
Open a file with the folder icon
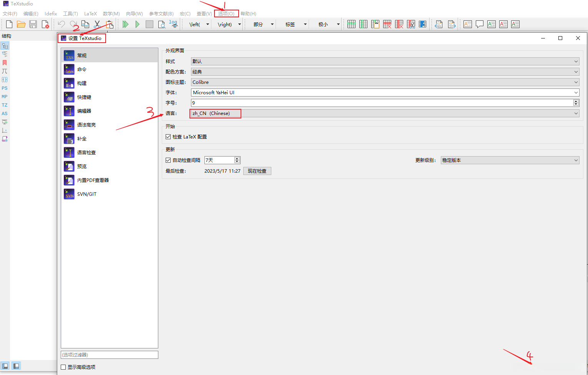point(21,24)
